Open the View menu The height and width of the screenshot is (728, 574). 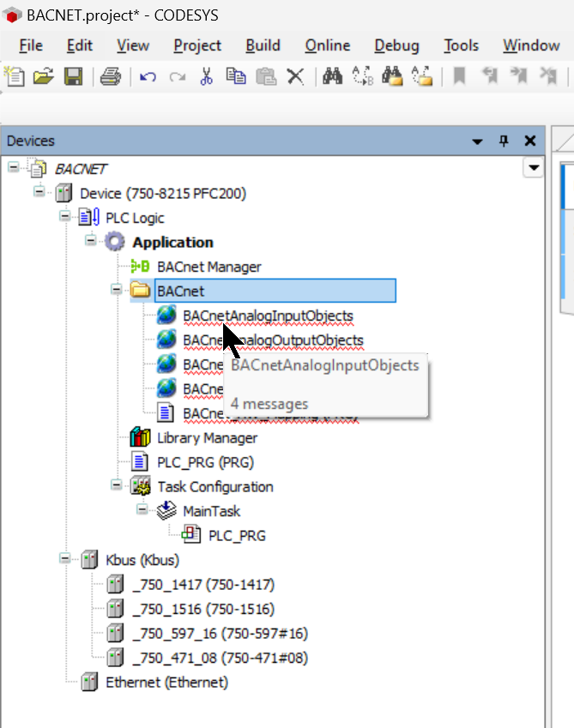(133, 45)
